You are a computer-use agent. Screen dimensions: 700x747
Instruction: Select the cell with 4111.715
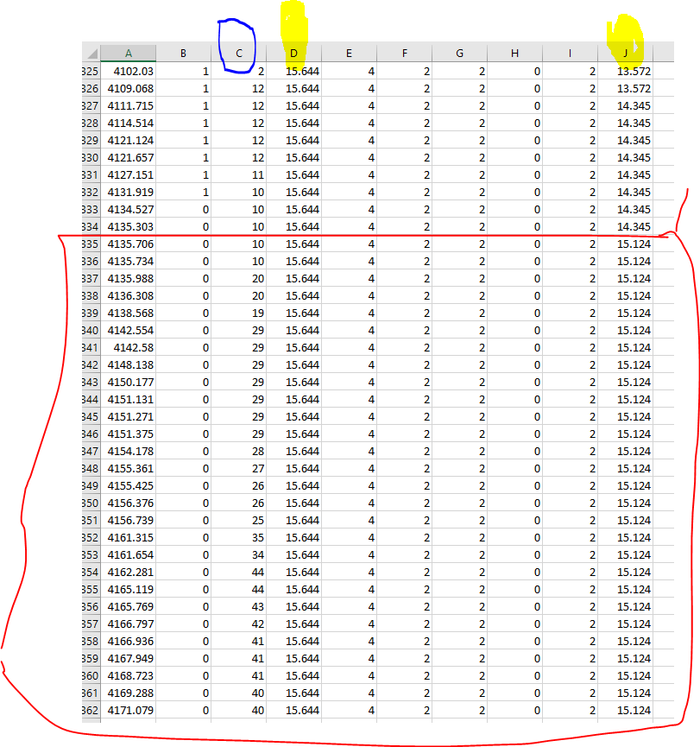click(128, 105)
